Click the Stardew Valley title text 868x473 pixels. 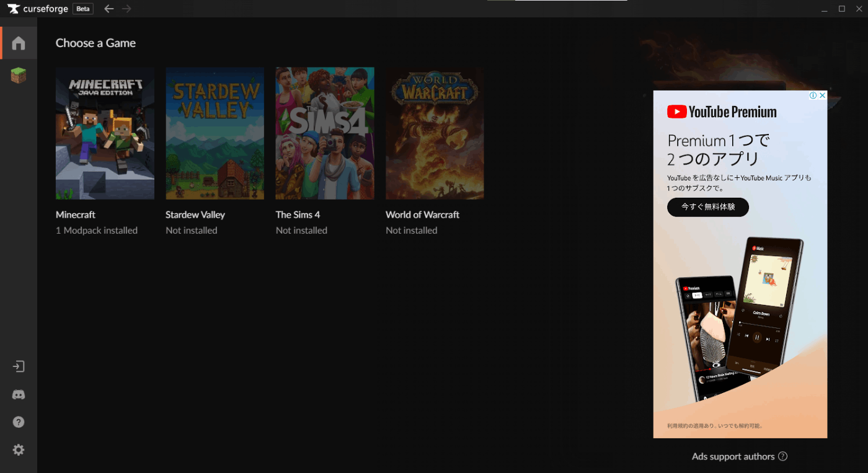[195, 214]
